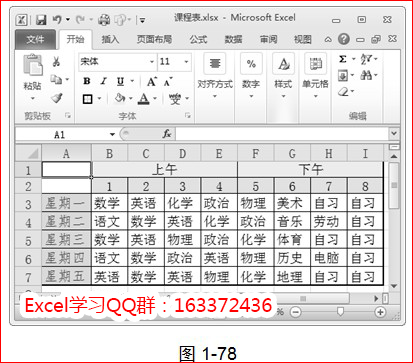Select row 3 header

(x=28, y=203)
